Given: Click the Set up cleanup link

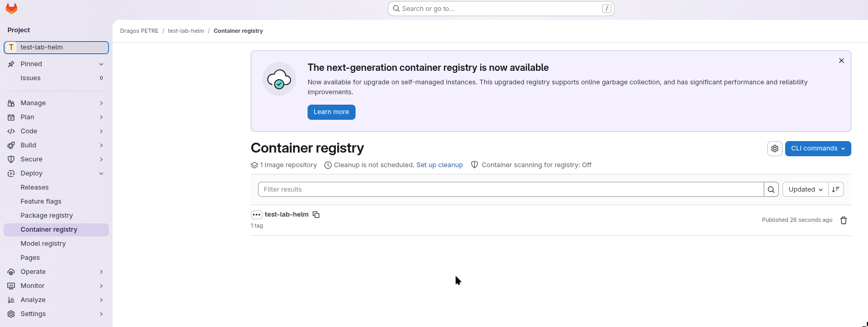Looking at the screenshot, I should 439,165.
